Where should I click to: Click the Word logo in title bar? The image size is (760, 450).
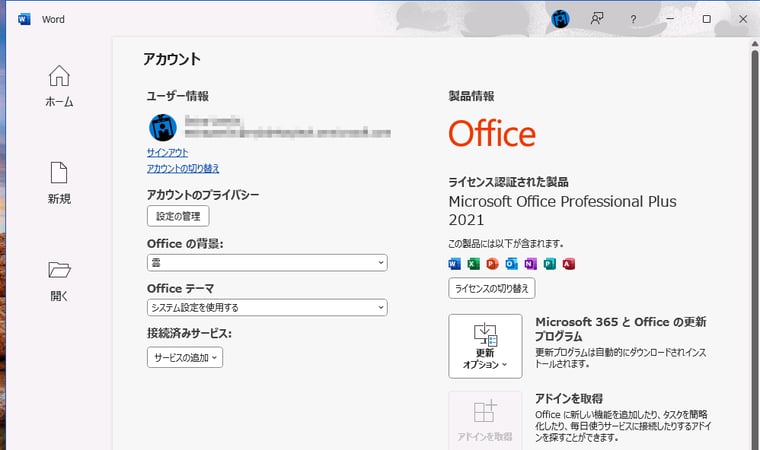[x=24, y=19]
